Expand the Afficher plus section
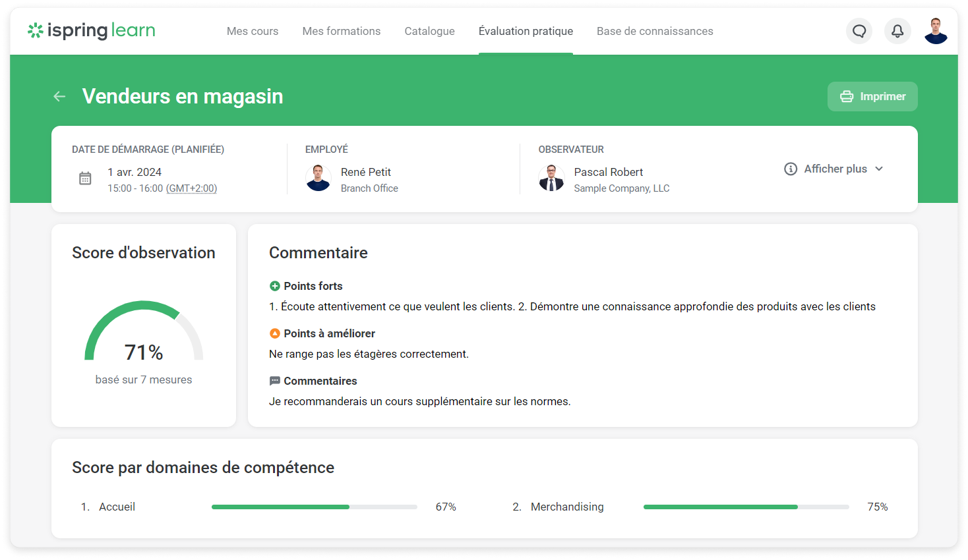This screenshot has width=968, height=560. click(835, 169)
